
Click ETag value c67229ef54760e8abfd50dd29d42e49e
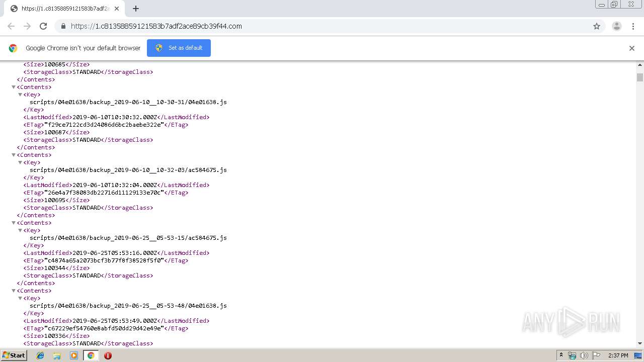[104, 328]
